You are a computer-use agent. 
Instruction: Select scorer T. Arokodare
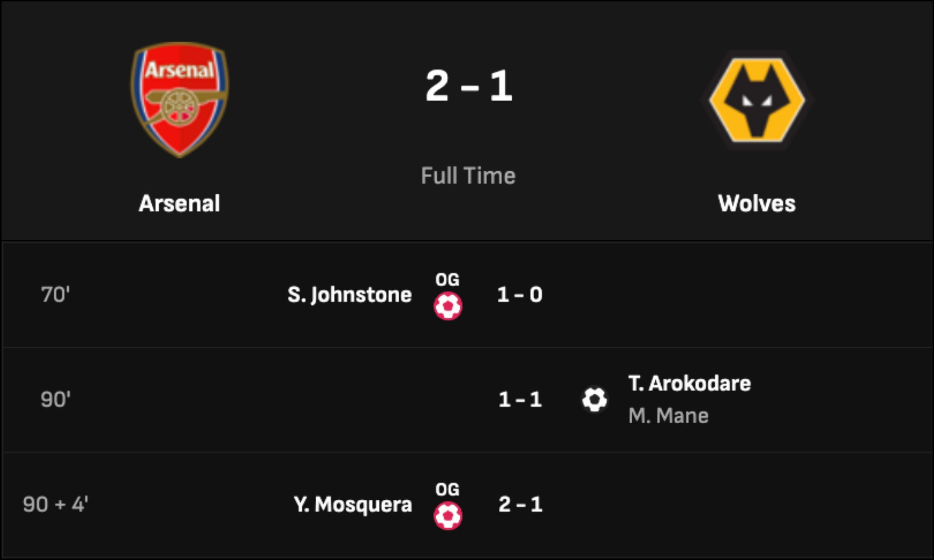689,384
